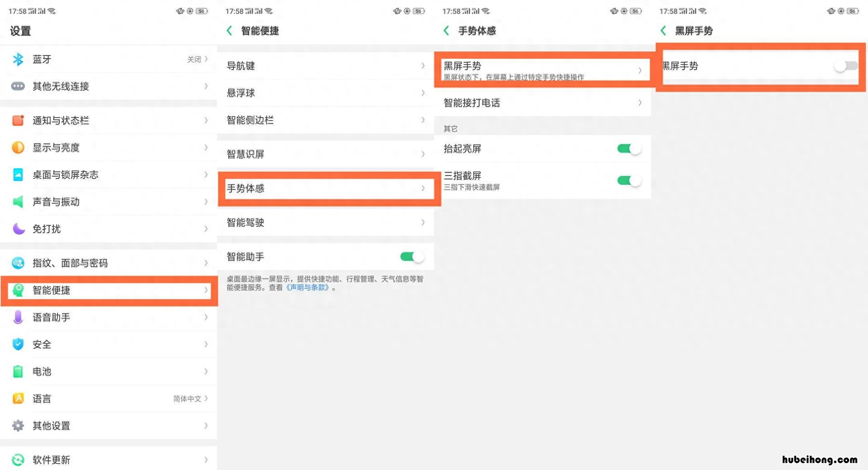
Task: Turn off the 抬起亮屏 switch
Action: [x=629, y=149]
